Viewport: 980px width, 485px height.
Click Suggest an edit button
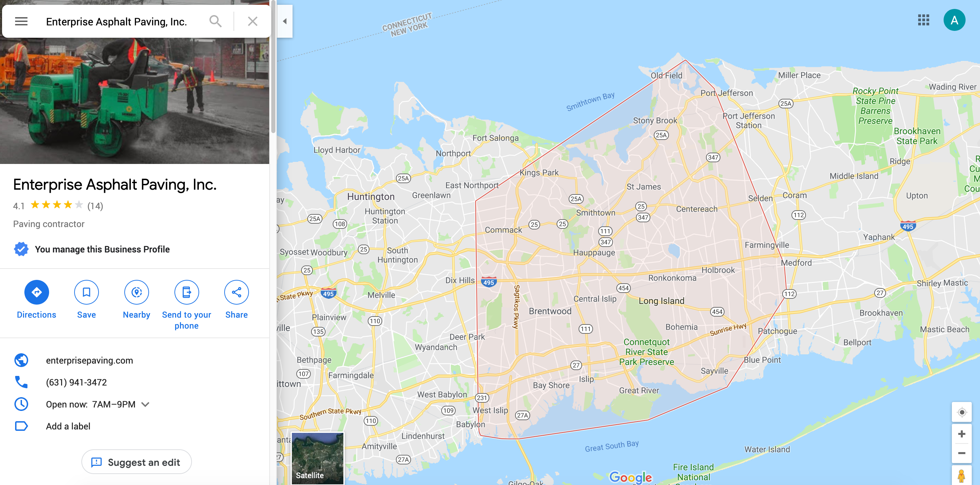(x=137, y=462)
